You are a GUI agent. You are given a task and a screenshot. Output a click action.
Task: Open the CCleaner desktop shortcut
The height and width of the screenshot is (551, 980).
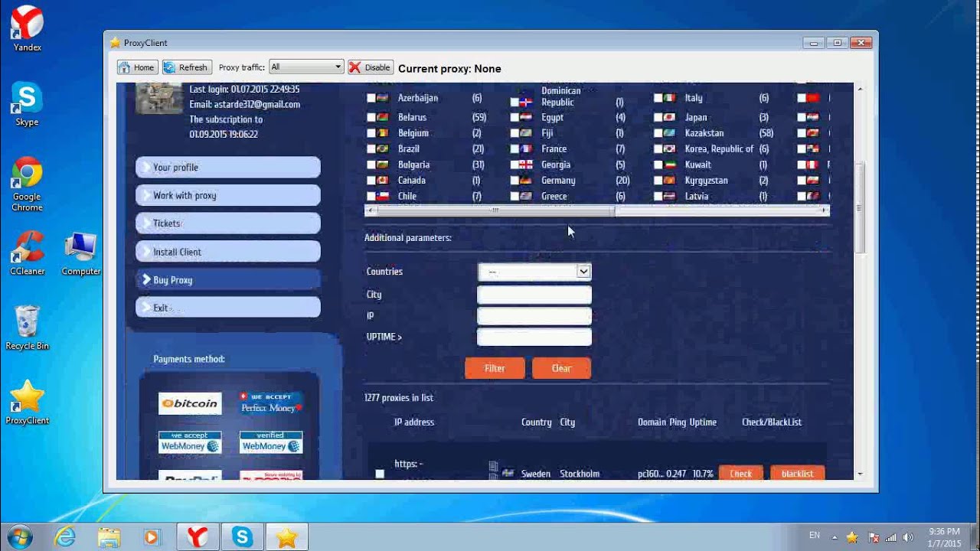click(x=27, y=253)
